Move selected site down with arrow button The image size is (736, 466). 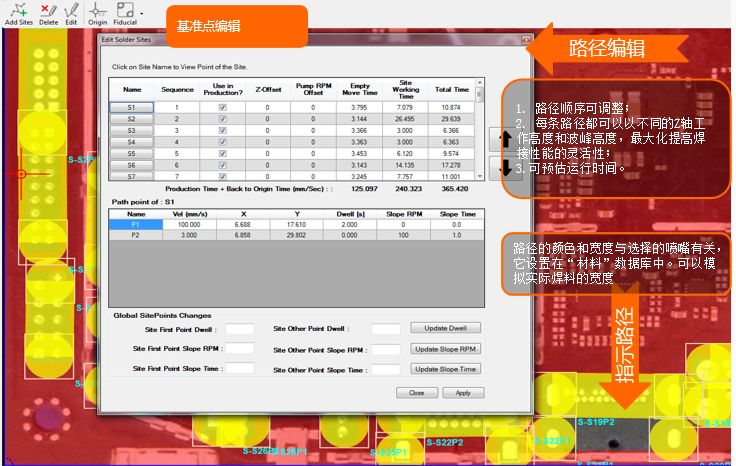(498, 166)
